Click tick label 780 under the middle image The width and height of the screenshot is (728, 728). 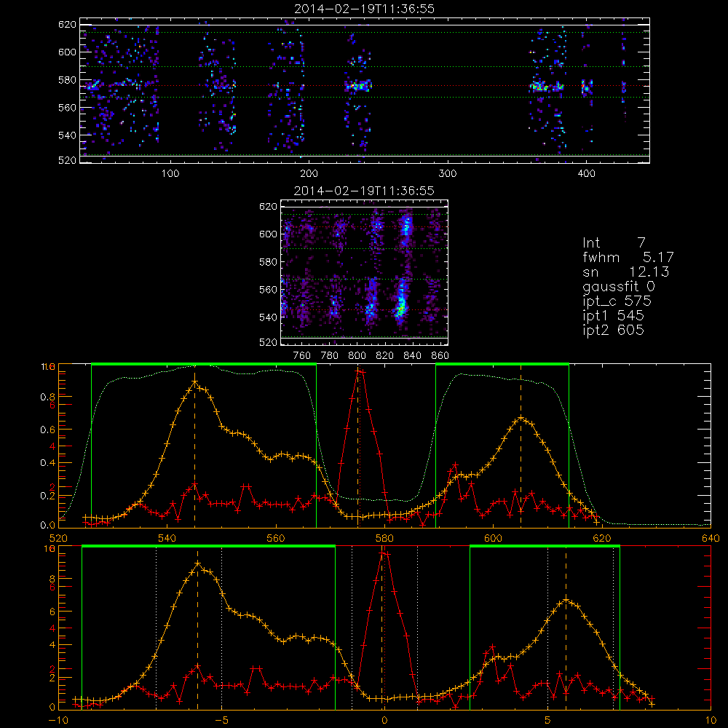[x=330, y=356]
